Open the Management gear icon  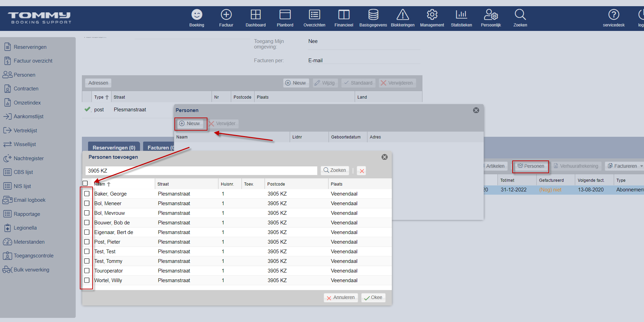coord(432,15)
